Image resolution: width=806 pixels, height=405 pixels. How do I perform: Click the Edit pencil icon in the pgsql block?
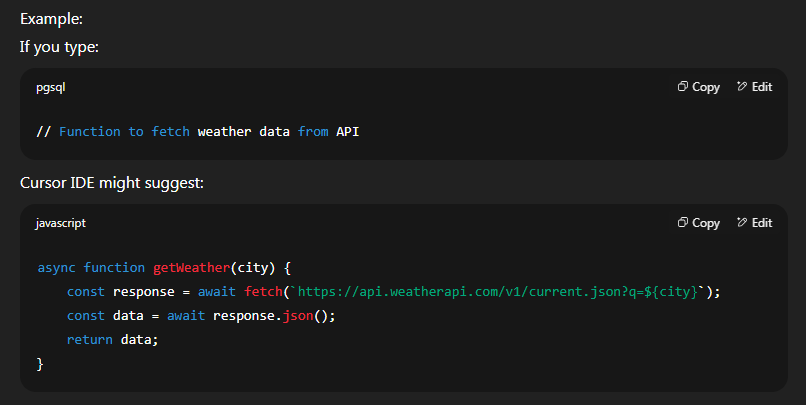742,87
